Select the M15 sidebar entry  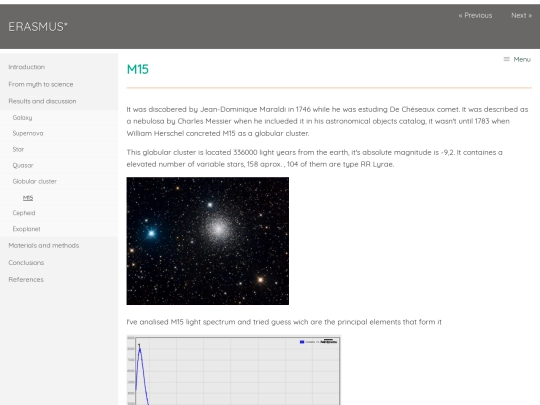pos(28,198)
